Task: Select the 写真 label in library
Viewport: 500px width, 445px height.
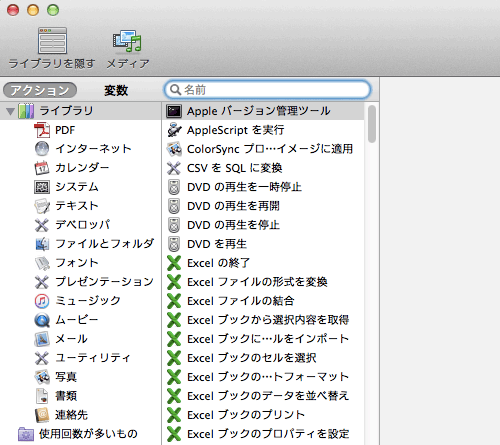Action: click(66, 377)
